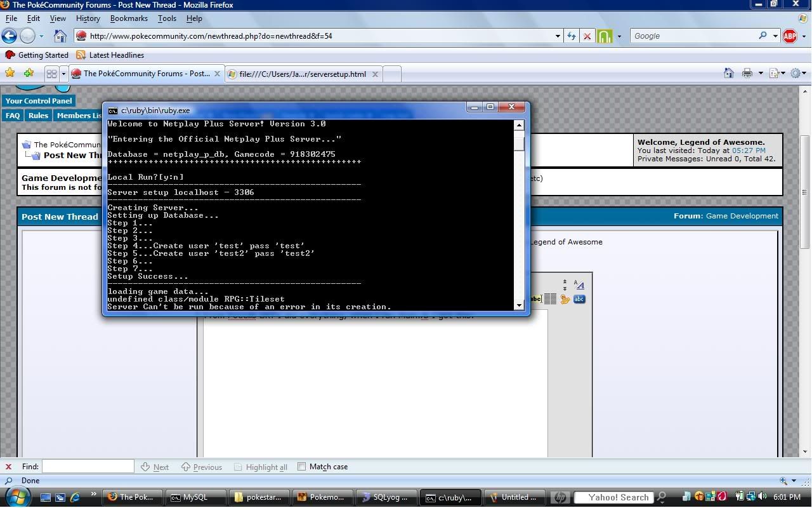The image size is (812, 508).
Task: Close the Find bar with the red X
Action: pyautogui.click(x=8, y=467)
